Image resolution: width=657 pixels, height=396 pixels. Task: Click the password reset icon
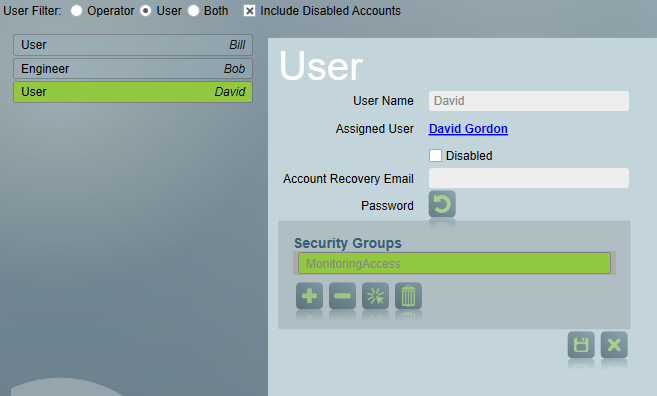tap(442, 204)
